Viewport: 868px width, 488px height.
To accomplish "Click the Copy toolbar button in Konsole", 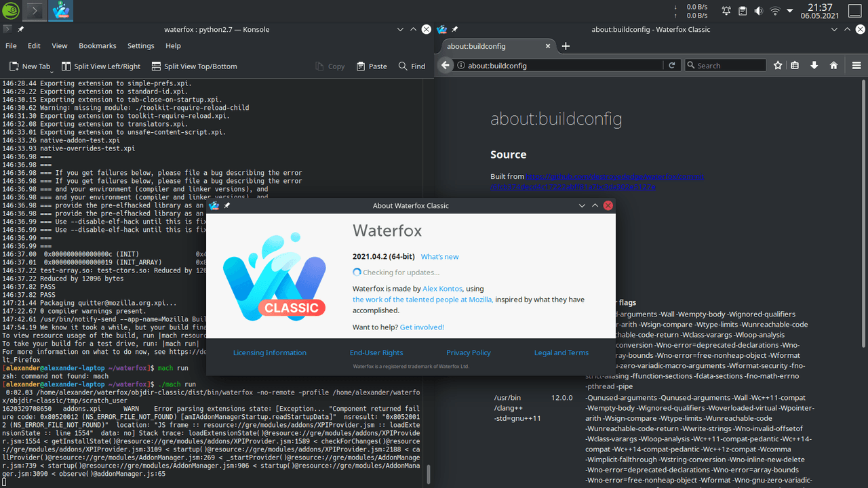I will 330,66.
